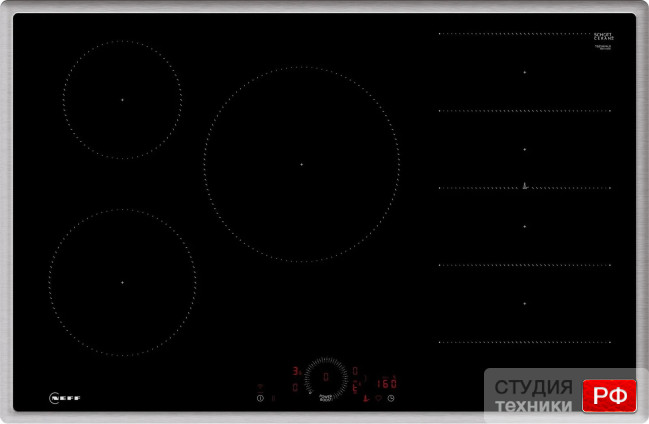The image size is (649, 424).
Task: Tap the center cross of the top-left zone
Action: click(123, 99)
